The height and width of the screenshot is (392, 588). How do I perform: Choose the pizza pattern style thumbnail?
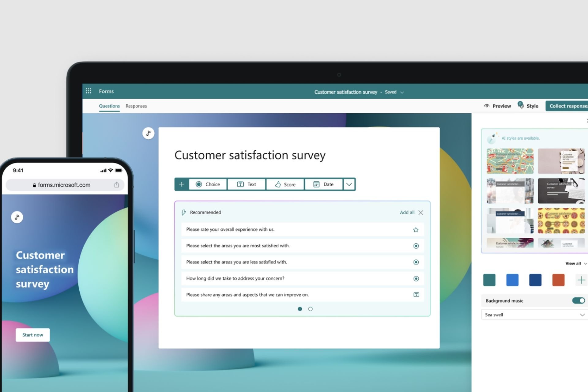561,221
